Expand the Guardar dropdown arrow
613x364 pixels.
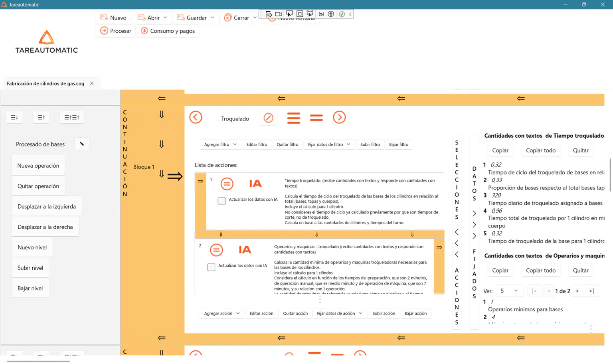coord(212,18)
